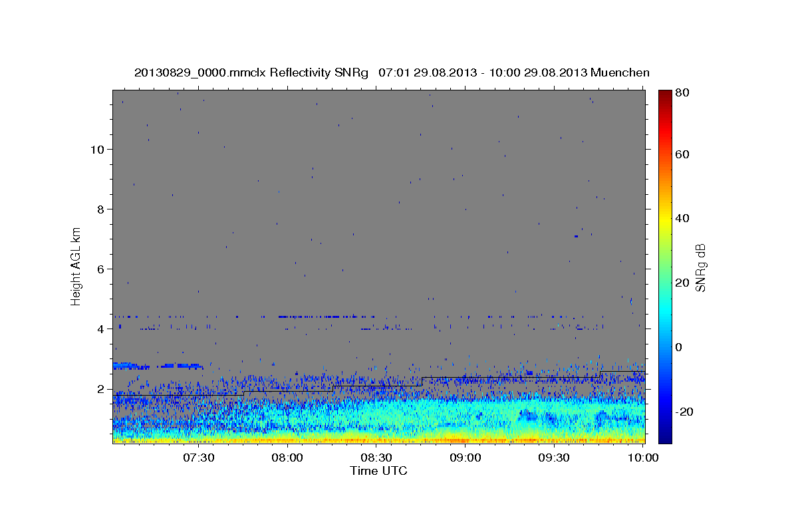Screen dimensions: 798x532
Task: Click the 08:30 time tick label
Action: [376, 458]
